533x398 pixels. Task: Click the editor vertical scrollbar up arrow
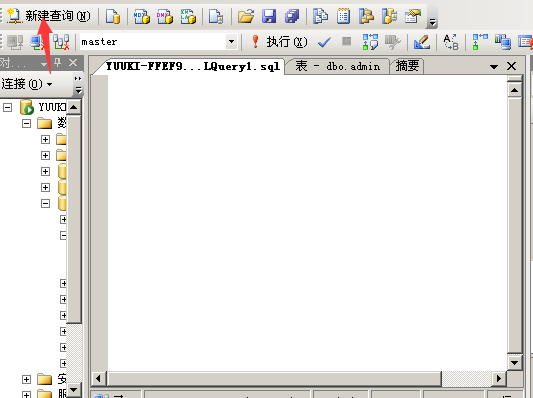click(515, 90)
